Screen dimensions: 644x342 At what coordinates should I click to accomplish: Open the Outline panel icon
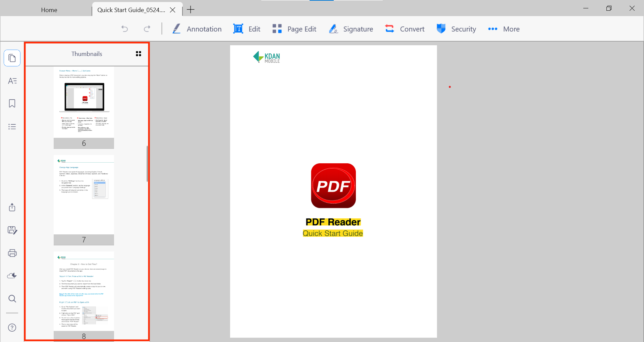tap(12, 81)
